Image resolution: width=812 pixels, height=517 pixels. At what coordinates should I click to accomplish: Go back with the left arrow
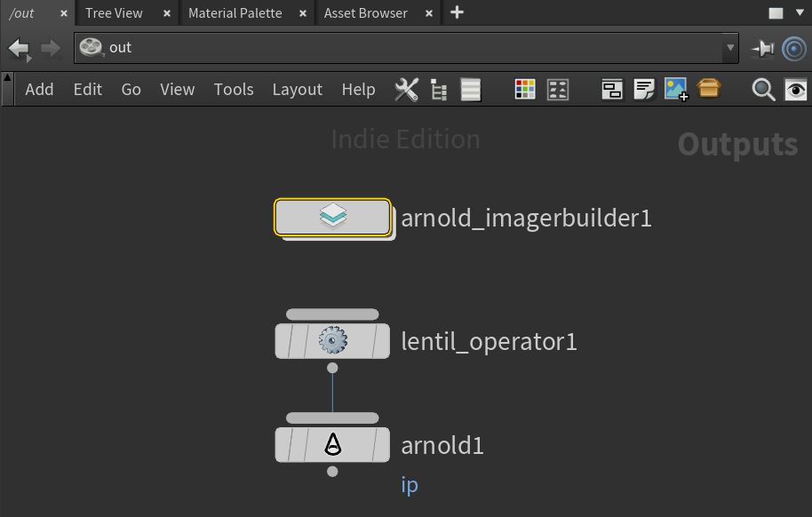(x=19, y=49)
